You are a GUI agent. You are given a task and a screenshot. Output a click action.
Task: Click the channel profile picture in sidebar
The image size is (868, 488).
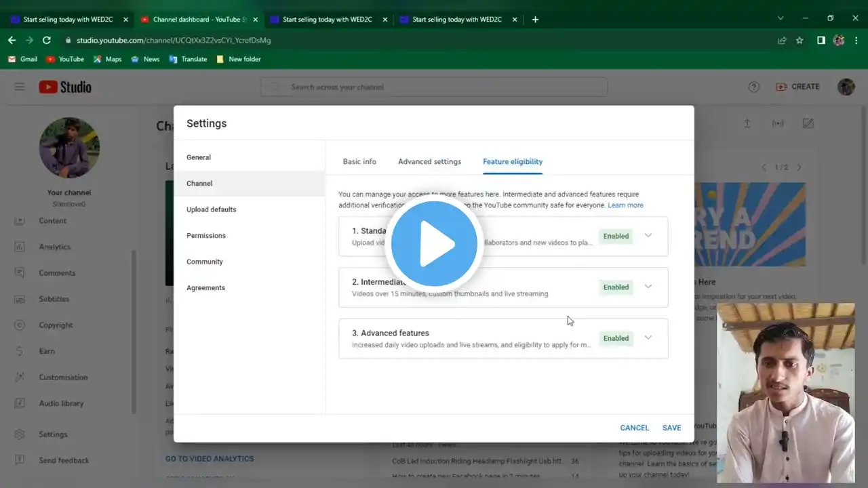coord(69,148)
